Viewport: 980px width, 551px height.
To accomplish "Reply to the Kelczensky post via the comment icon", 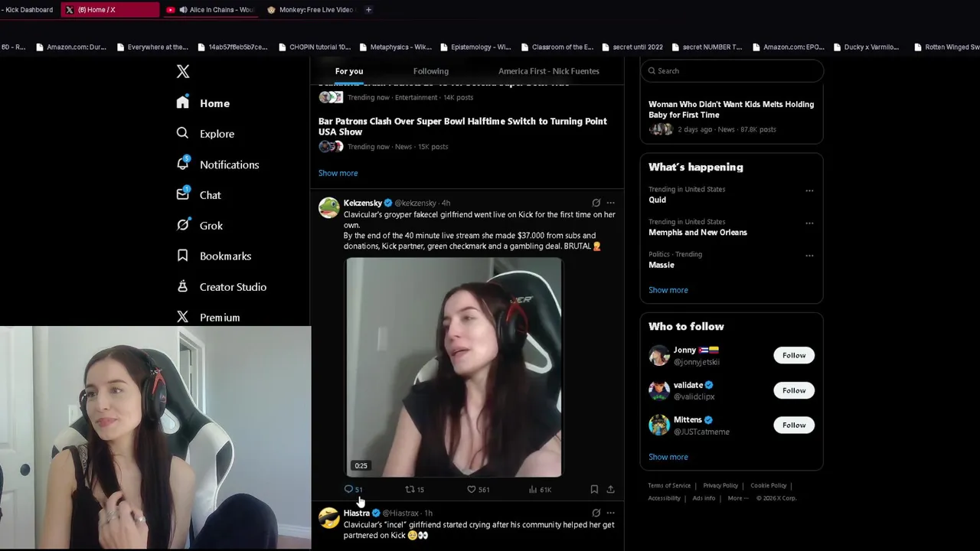I will pyautogui.click(x=348, y=489).
